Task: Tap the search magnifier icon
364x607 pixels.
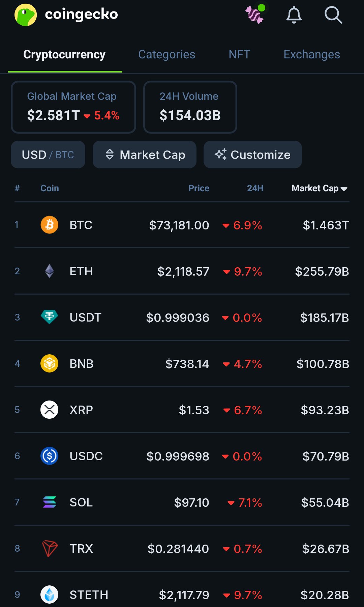Action: (x=333, y=15)
